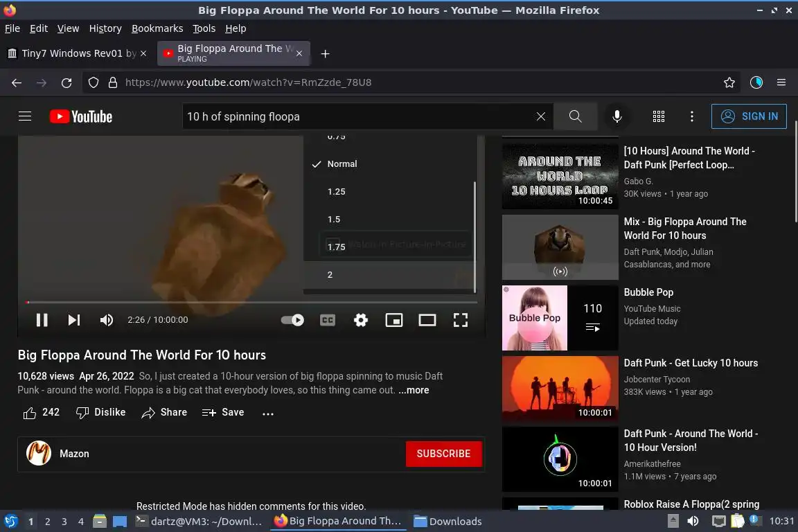The height and width of the screenshot is (532, 798).
Task: Toggle autoplay switch in player
Action: click(x=292, y=320)
